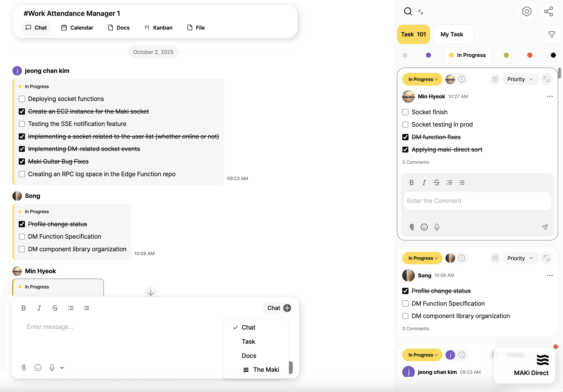Click the task filter funnel icon

(551, 34)
